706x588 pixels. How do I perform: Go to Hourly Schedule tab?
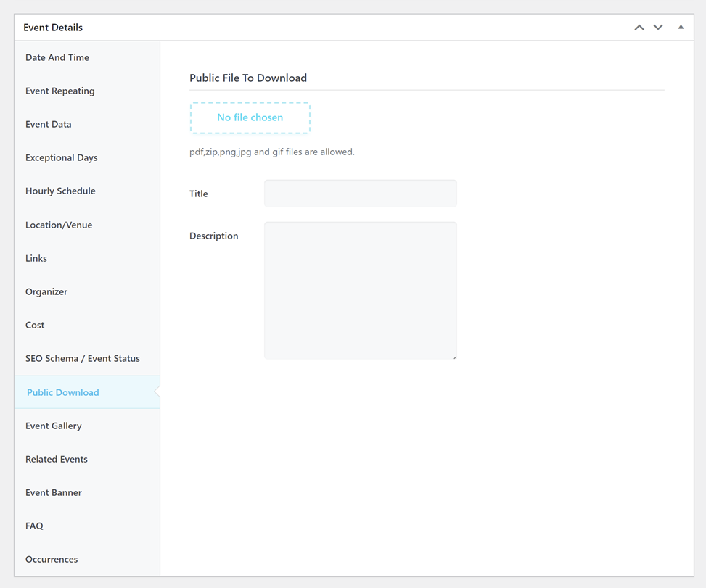(61, 191)
